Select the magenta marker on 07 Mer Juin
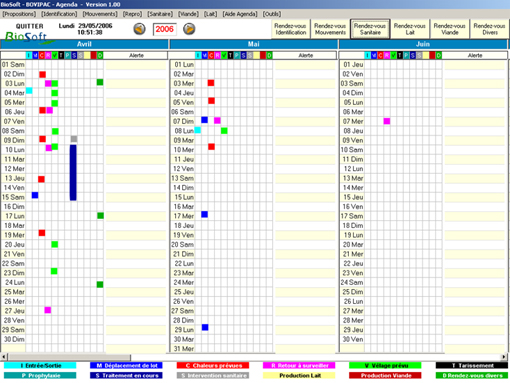This screenshot has width=510, height=383. pyautogui.click(x=387, y=121)
